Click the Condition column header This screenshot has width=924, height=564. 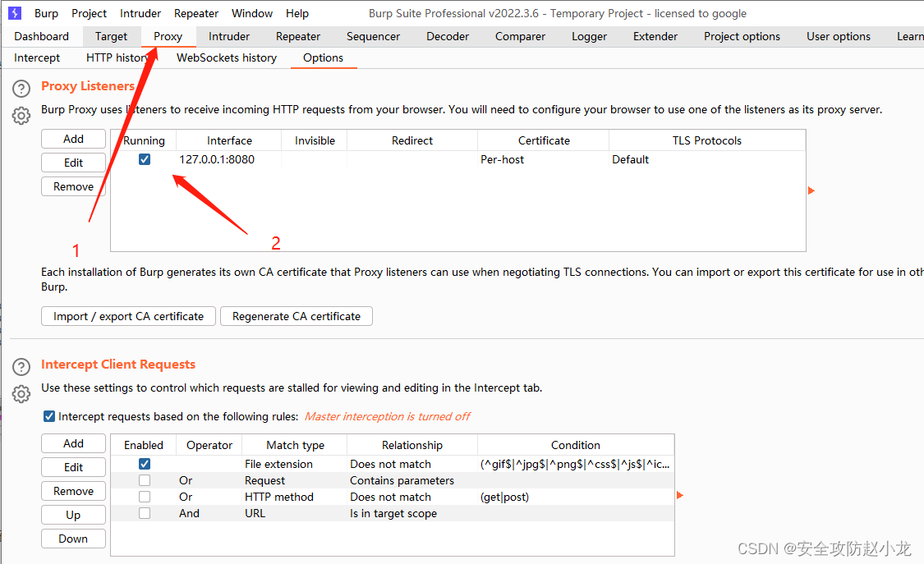pyautogui.click(x=576, y=445)
